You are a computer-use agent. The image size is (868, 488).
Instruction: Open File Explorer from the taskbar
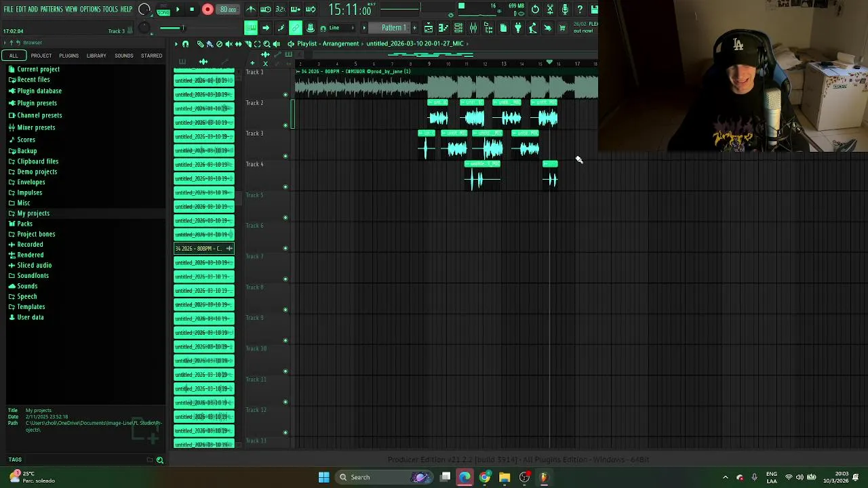click(505, 477)
